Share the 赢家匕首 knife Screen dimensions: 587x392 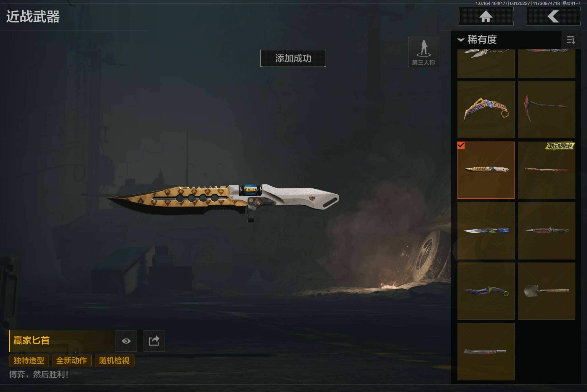(154, 341)
